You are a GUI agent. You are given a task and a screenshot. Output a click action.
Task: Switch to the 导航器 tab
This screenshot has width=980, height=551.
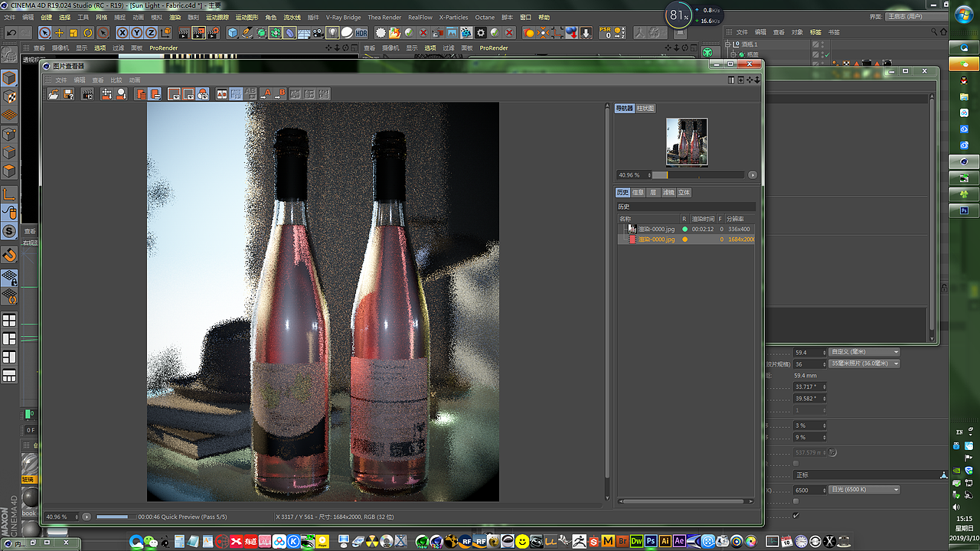click(x=626, y=109)
